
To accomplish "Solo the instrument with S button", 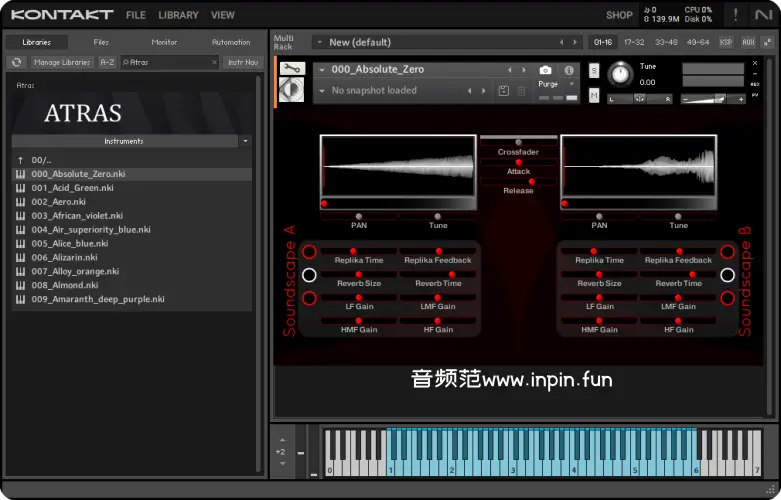I will click(594, 70).
